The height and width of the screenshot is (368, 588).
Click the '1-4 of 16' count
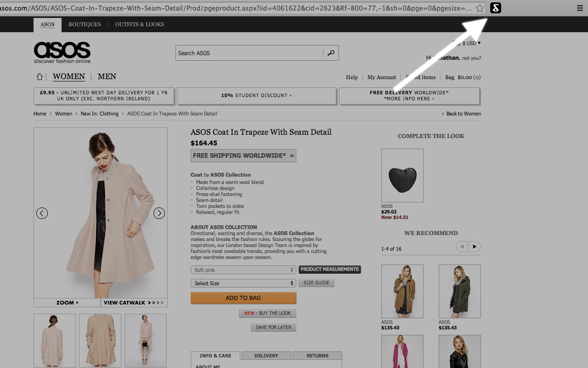click(391, 249)
